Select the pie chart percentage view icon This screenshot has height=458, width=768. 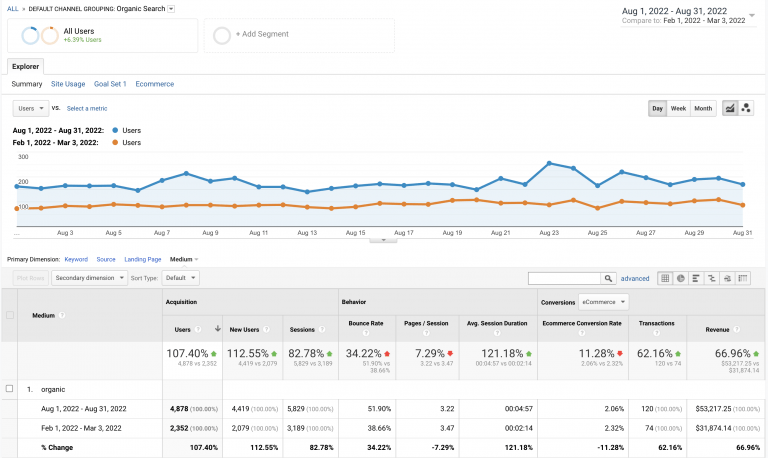[x=681, y=278]
